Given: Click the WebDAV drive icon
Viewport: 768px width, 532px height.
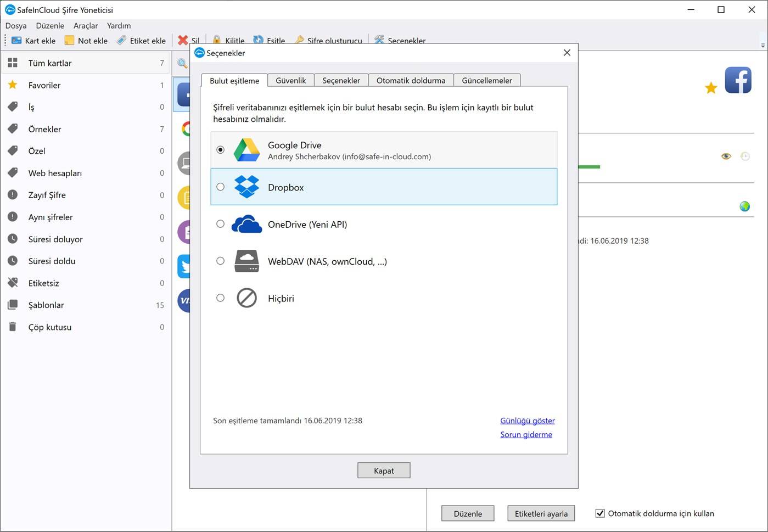Looking at the screenshot, I should 246,261.
